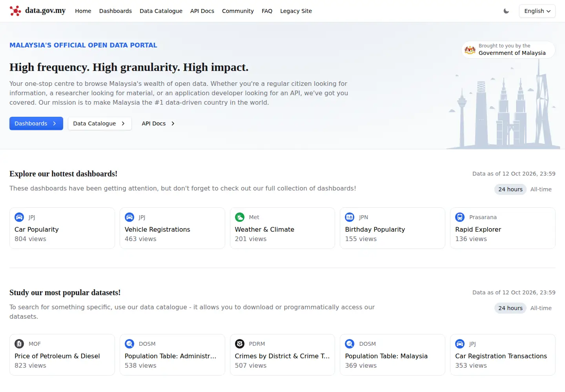
Task: Select All-time for hottest dashboards
Action: (x=541, y=189)
